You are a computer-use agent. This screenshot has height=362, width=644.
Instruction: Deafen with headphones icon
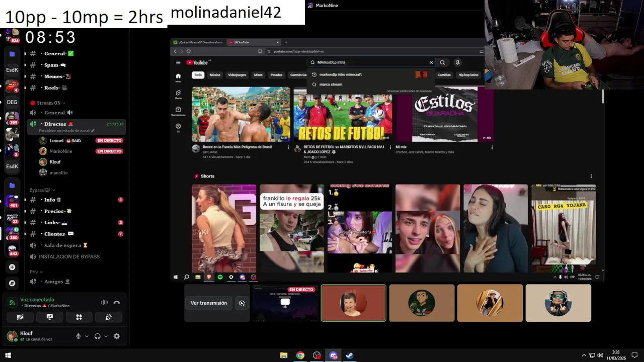(x=98, y=336)
